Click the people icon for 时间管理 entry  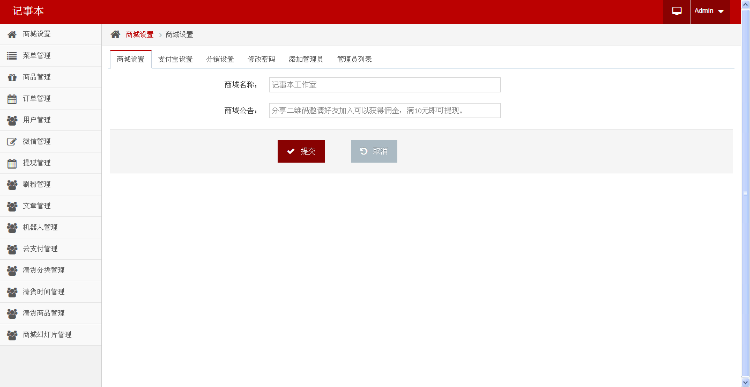click(12, 292)
